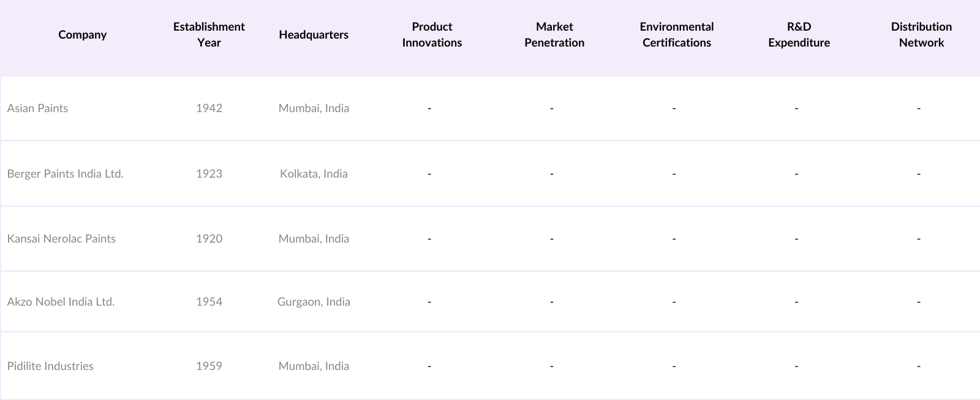Select the Market Penetration header
This screenshot has width=980, height=400.
click(x=554, y=35)
